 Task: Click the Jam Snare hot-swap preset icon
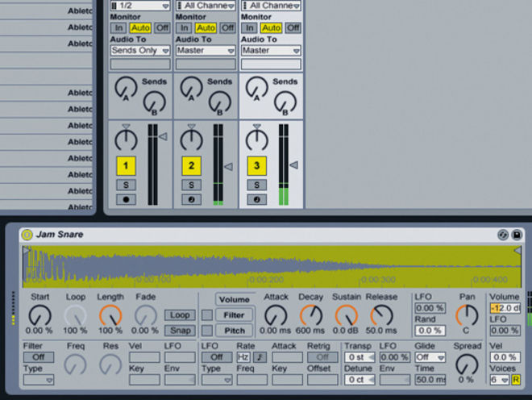point(503,235)
